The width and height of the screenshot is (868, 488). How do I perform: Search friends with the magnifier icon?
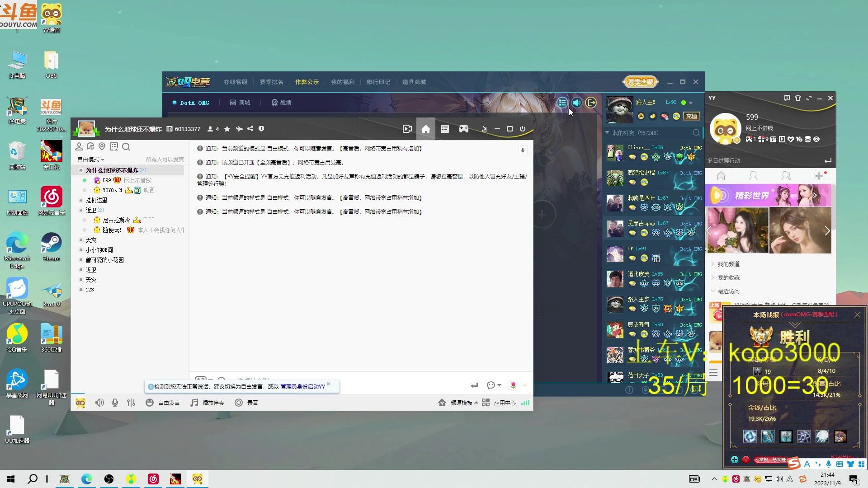[696, 133]
